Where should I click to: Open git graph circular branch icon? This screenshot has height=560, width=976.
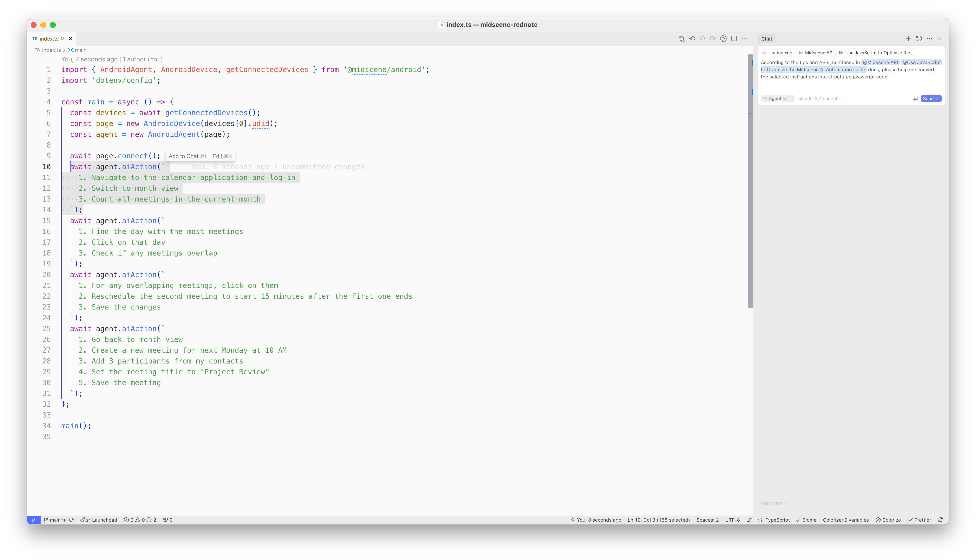tap(723, 38)
